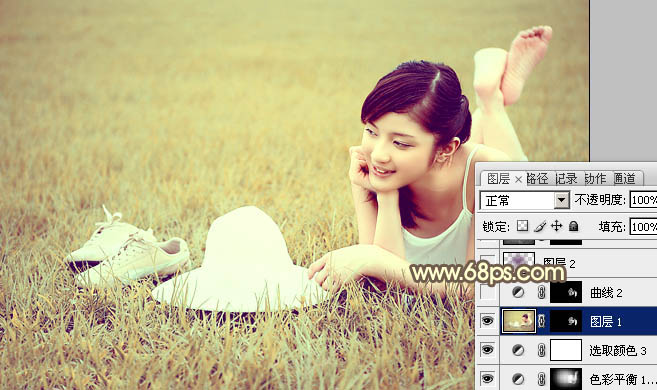Hide the 图层 1 layer eye icon
657x390 pixels.
pos(487,321)
